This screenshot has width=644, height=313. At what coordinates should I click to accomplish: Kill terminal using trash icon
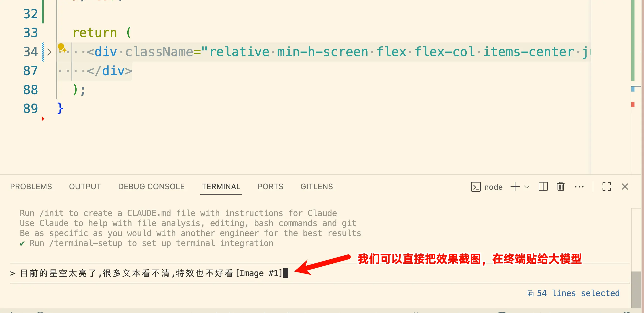click(x=561, y=187)
